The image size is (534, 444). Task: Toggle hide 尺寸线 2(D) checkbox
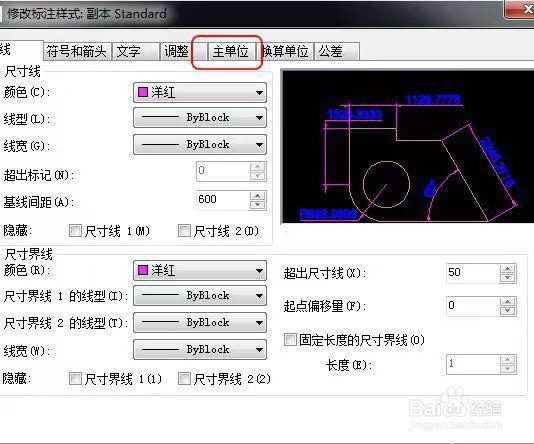point(184,231)
